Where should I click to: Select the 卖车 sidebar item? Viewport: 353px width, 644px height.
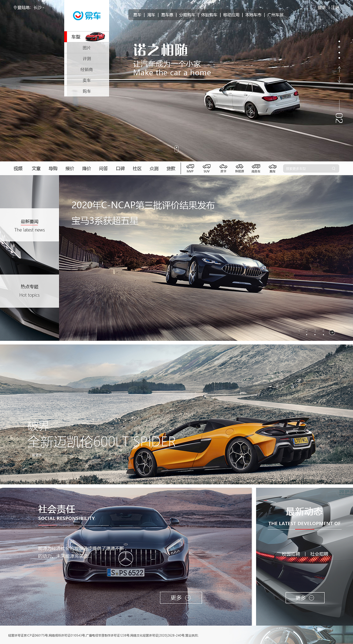point(87,80)
